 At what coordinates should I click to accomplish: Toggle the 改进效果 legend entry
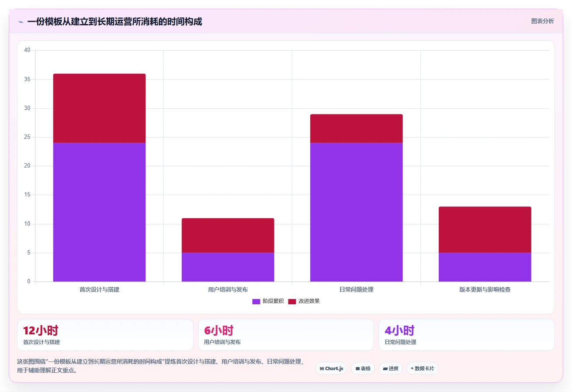304,301
